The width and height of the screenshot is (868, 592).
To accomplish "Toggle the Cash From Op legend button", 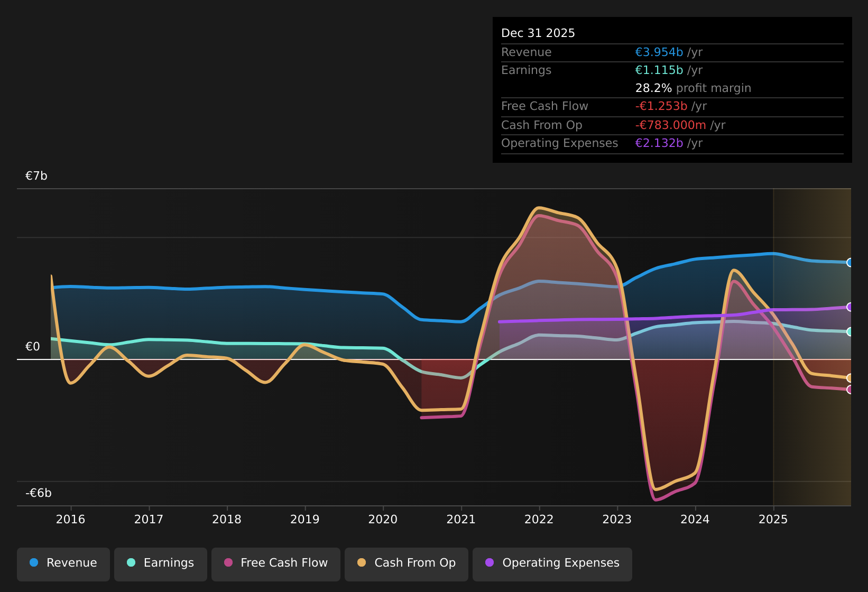I will pyautogui.click(x=407, y=565).
